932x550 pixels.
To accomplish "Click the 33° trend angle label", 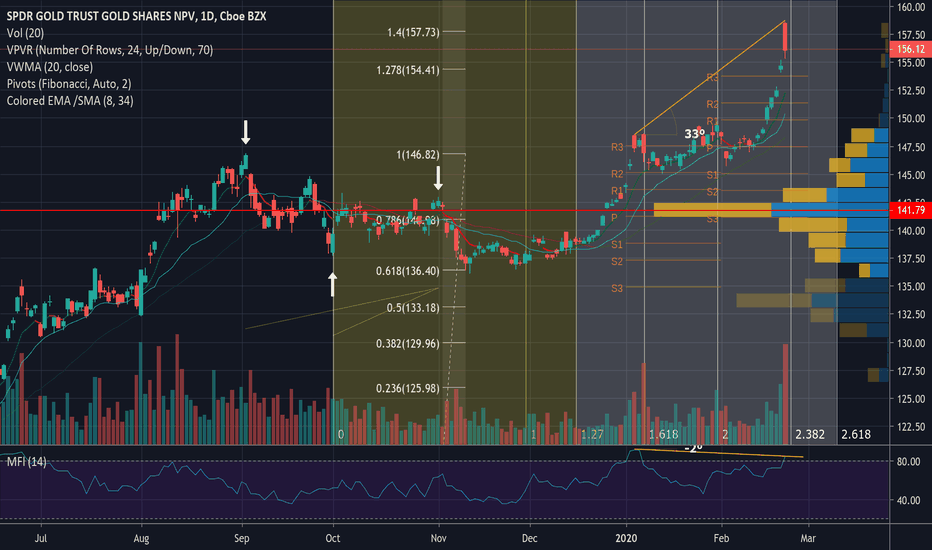I will [x=694, y=134].
